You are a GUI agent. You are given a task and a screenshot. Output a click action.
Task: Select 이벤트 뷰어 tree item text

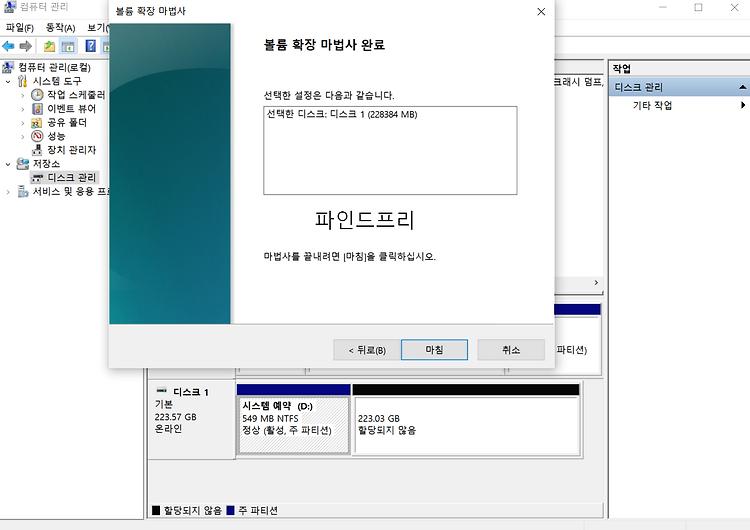click(72, 109)
